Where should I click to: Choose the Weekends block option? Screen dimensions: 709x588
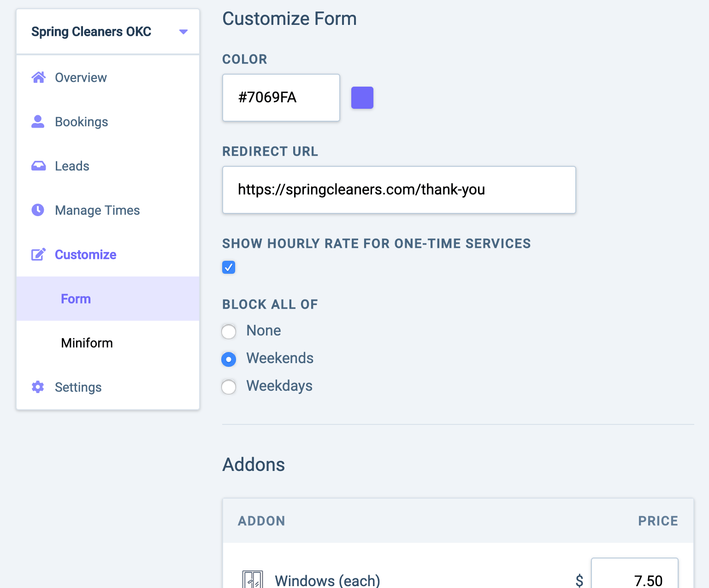click(229, 359)
